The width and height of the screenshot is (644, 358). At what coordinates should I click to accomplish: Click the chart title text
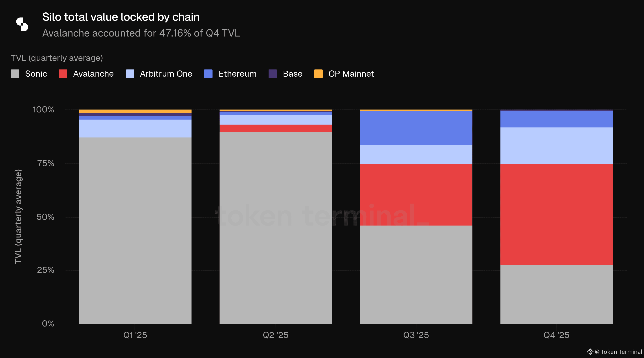click(121, 17)
